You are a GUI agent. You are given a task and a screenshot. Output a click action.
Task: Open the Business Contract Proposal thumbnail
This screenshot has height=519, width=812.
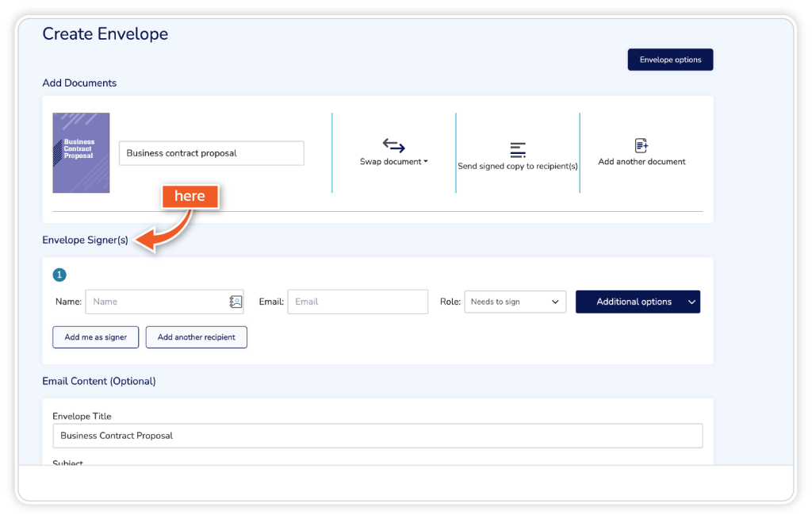(81, 153)
